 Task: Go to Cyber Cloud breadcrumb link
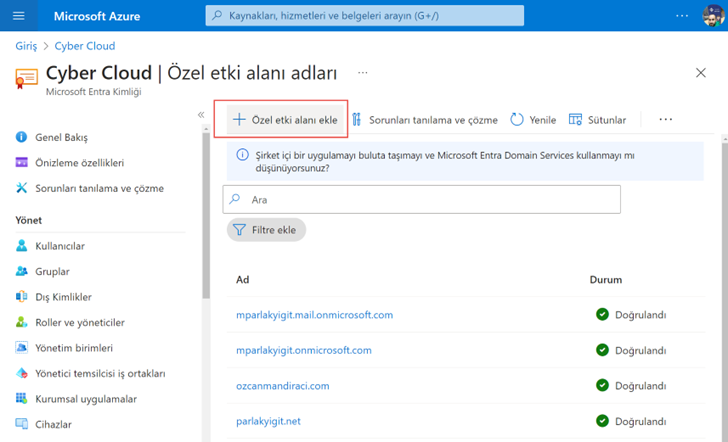point(85,46)
